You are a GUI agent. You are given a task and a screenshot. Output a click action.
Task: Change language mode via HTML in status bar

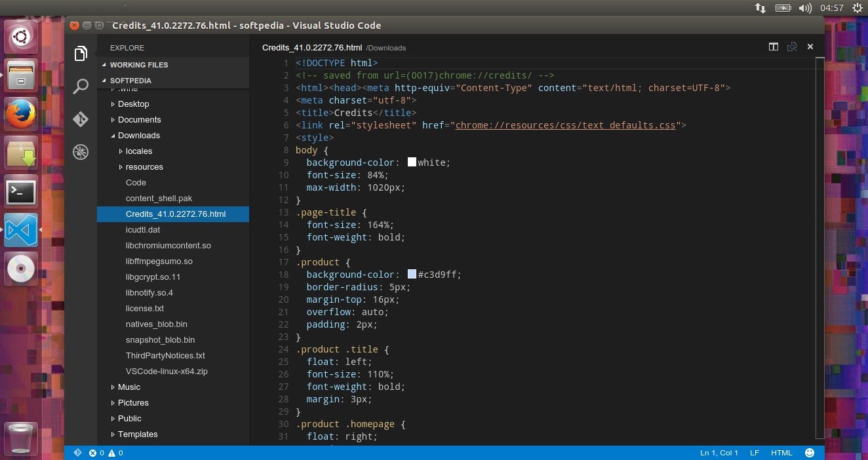tap(781, 453)
